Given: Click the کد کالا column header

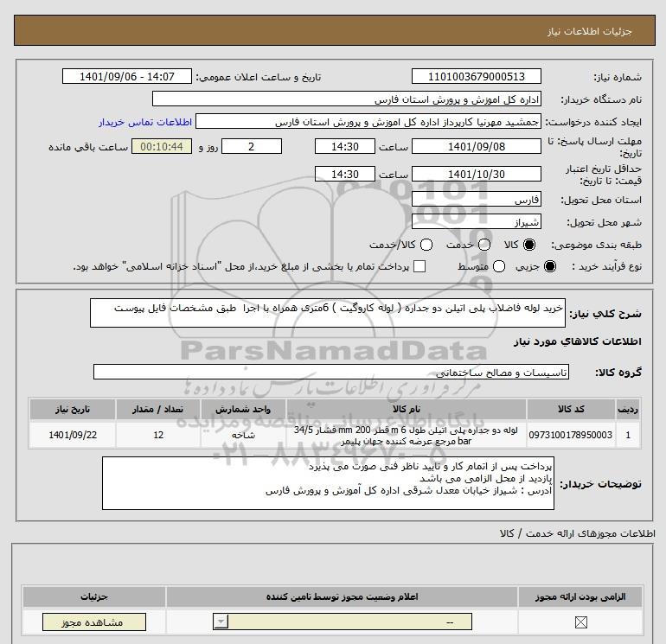Looking at the screenshot, I should pyautogui.click(x=571, y=409).
